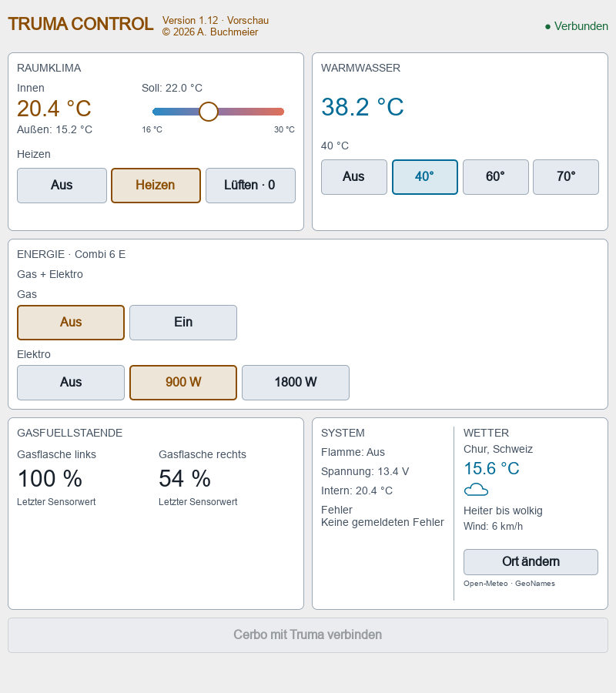The height and width of the screenshot is (693, 616).
Task: Turn Elektro power Aus
Action: click(x=71, y=382)
